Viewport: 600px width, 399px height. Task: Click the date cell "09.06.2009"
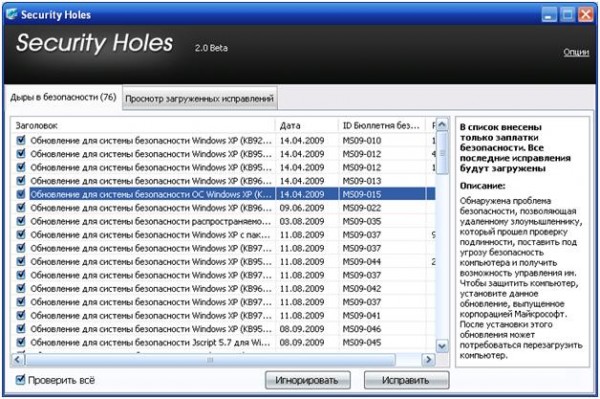[x=302, y=208]
